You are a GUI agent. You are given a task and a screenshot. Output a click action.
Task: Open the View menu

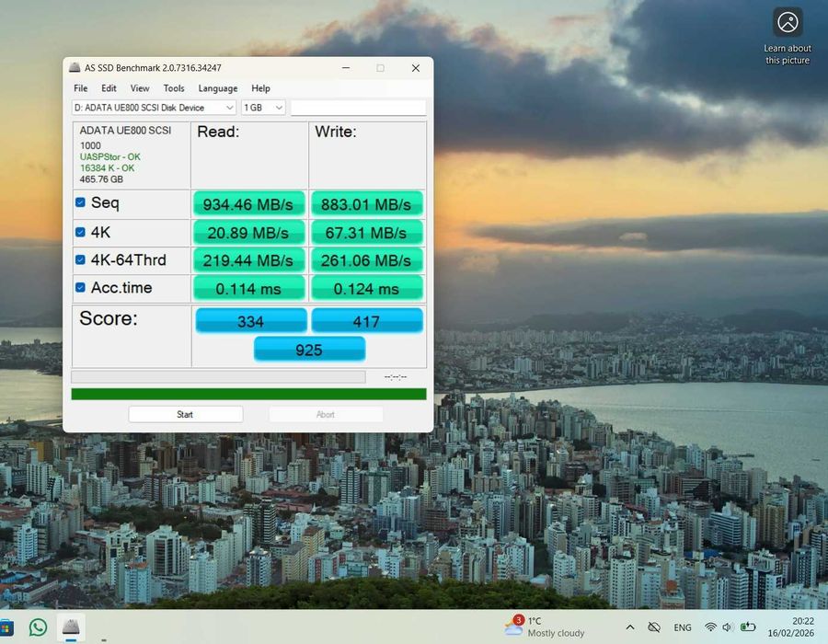[x=140, y=88]
